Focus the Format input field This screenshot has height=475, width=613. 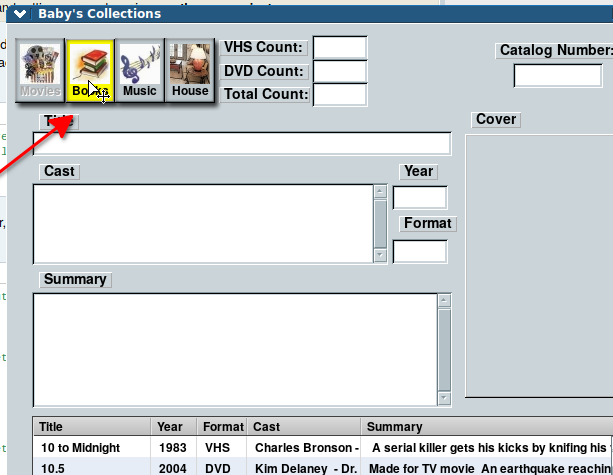pyautogui.click(x=419, y=251)
